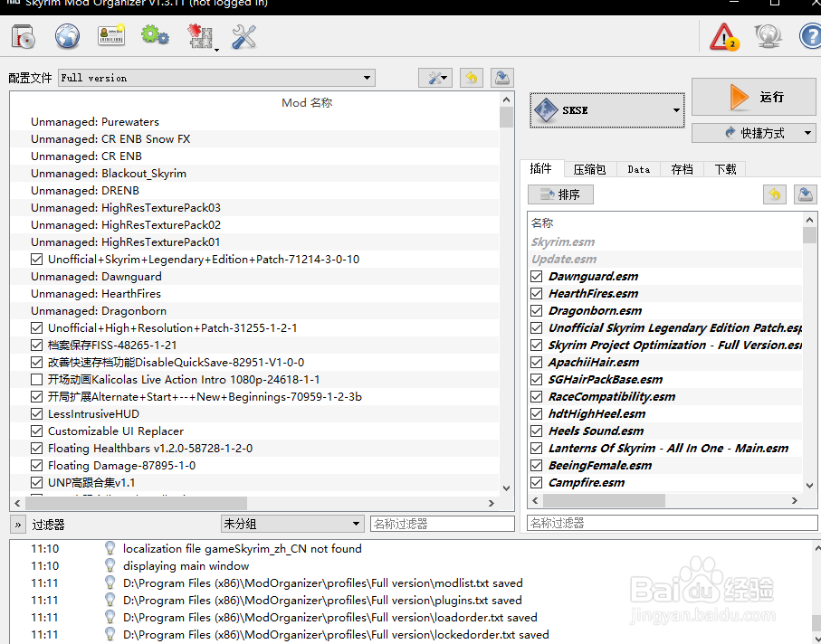Click the Mod 名称 column header

point(307,102)
